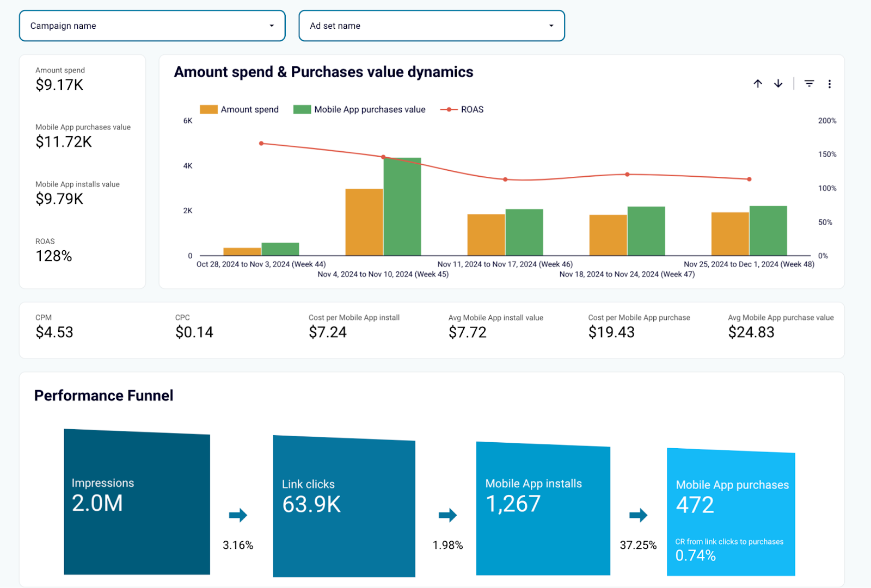Viewport: 871px width, 588px height.
Task: Click the sort ascending arrow on the chart
Action: pyautogui.click(x=757, y=84)
